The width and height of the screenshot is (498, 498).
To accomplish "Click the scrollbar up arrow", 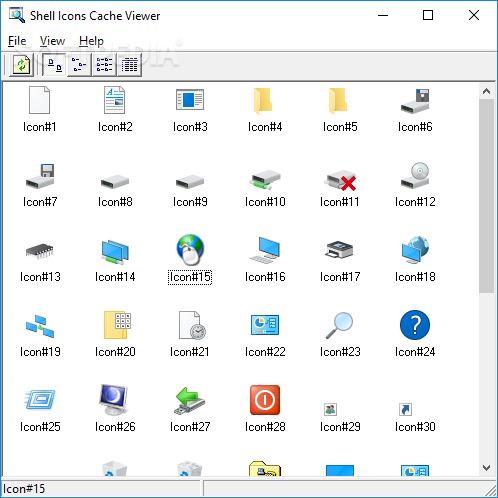I will click(486, 91).
